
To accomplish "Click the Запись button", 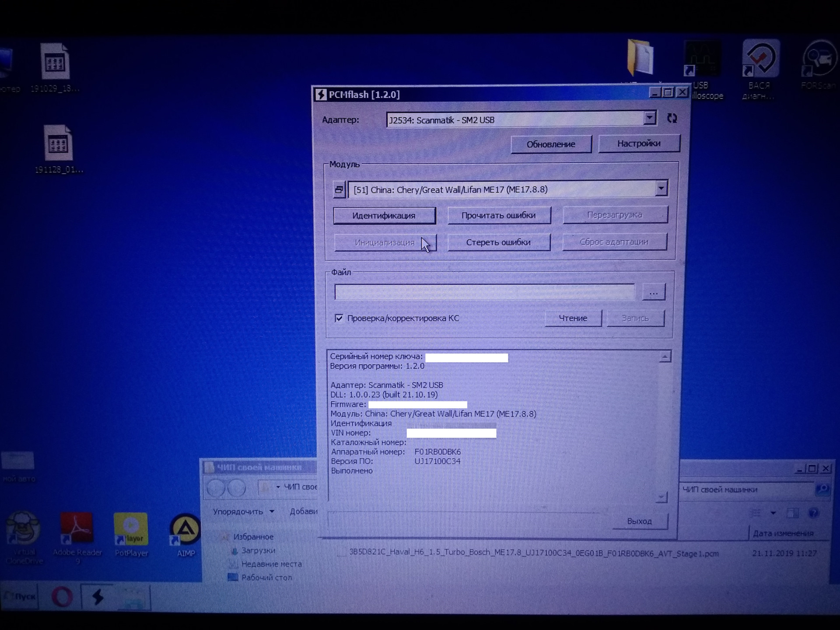I will (635, 318).
